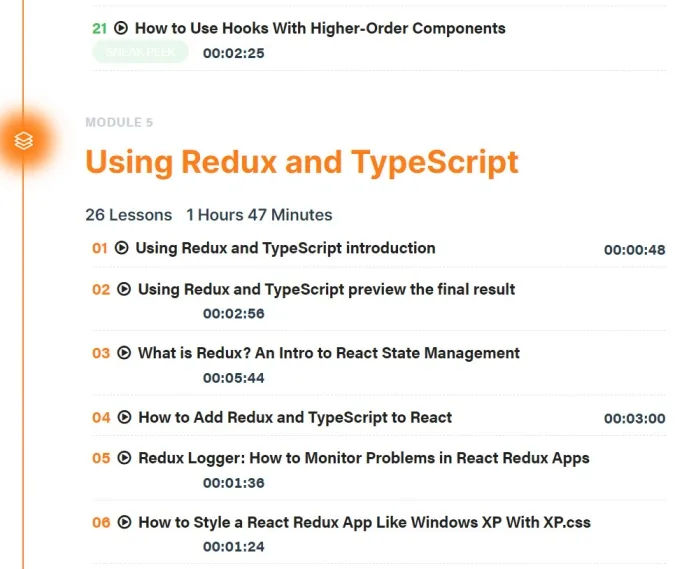Open Using Redux and TypeScript introduction lesson
Image resolution: width=689 pixels, height=569 pixels.
pos(286,248)
